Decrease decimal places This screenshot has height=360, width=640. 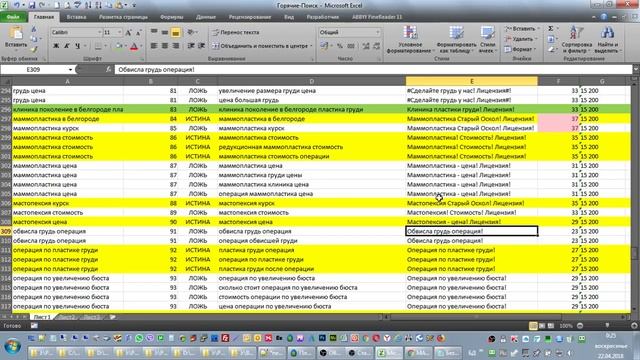pyautogui.click(x=376, y=46)
